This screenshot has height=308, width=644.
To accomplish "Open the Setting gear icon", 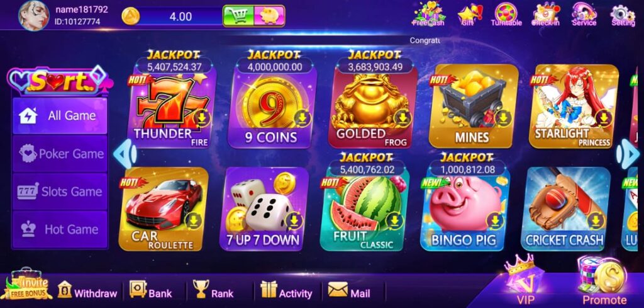I will click(623, 15).
